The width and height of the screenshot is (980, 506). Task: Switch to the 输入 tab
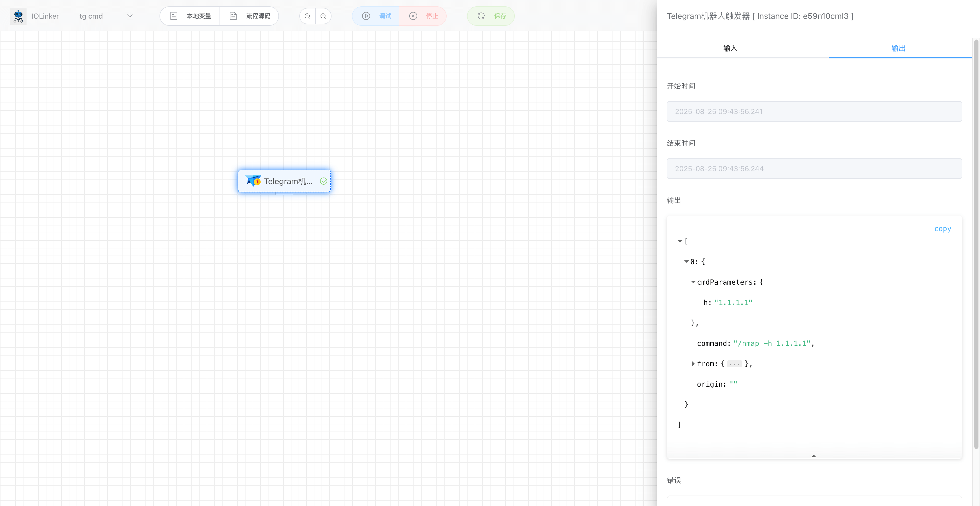click(x=730, y=48)
